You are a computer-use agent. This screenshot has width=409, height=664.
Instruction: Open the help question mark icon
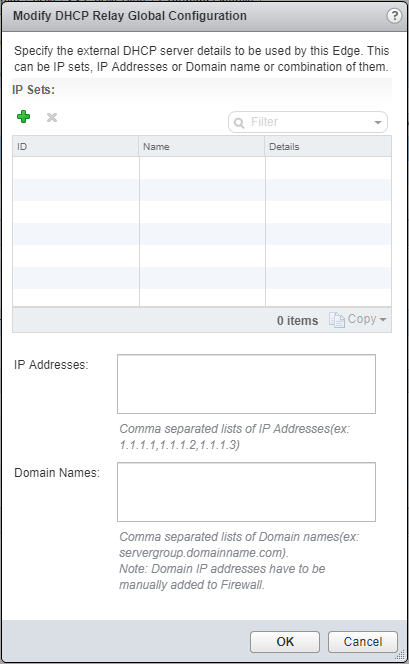pos(394,16)
